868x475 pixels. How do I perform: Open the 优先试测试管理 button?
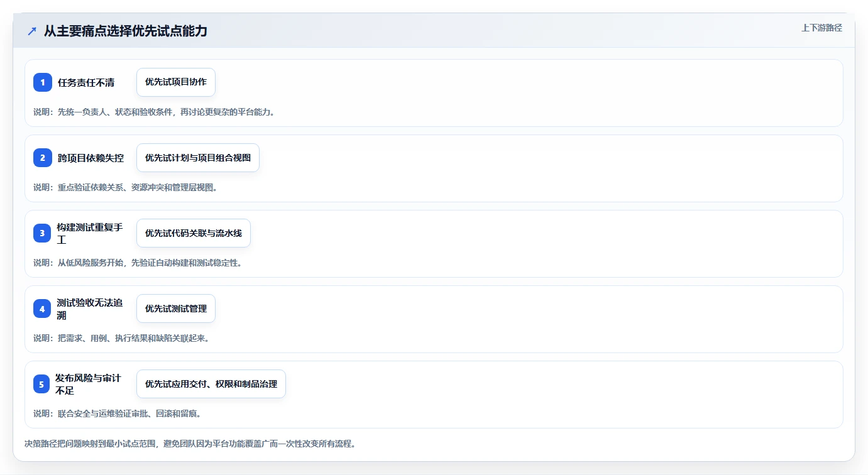tap(176, 308)
